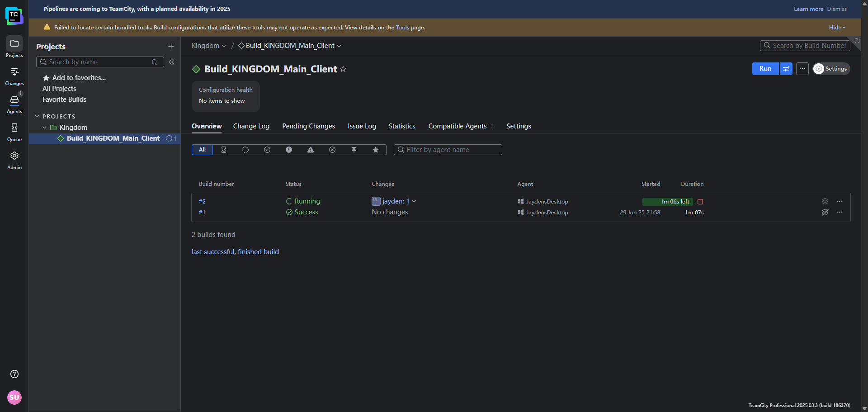Add a new project with plus icon
Viewport: 868px width, 412px height.
171,47
